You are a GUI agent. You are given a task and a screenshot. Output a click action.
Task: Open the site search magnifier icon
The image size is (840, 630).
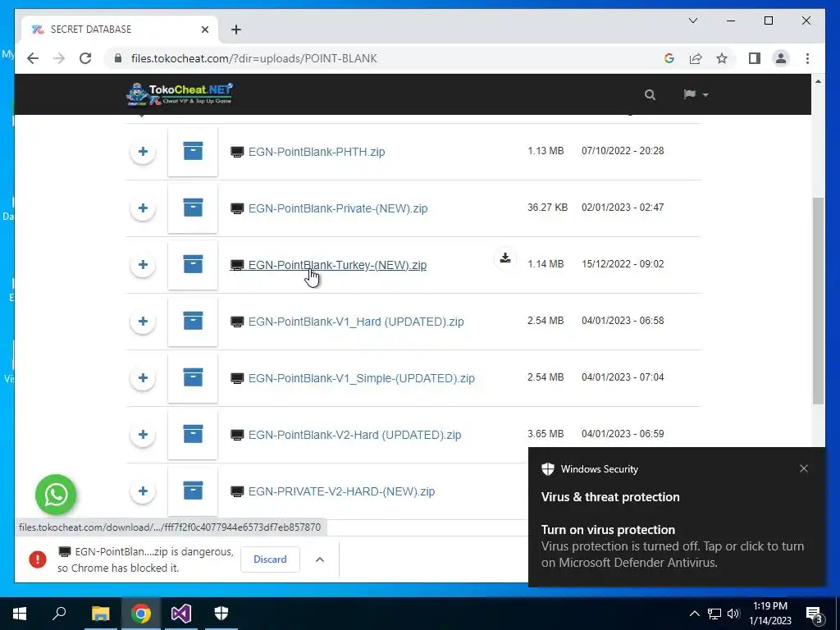(650, 95)
